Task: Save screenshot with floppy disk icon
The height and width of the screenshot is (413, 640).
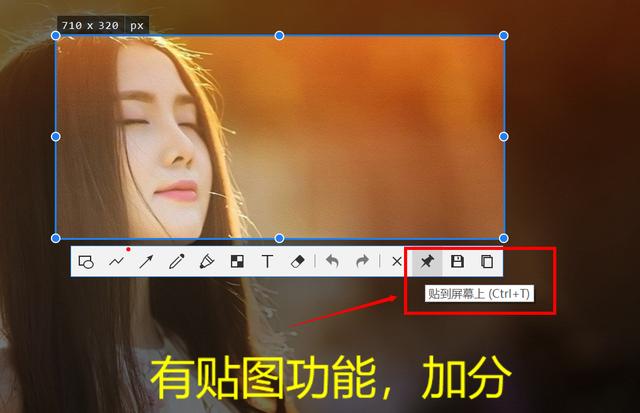Action: click(x=457, y=262)
